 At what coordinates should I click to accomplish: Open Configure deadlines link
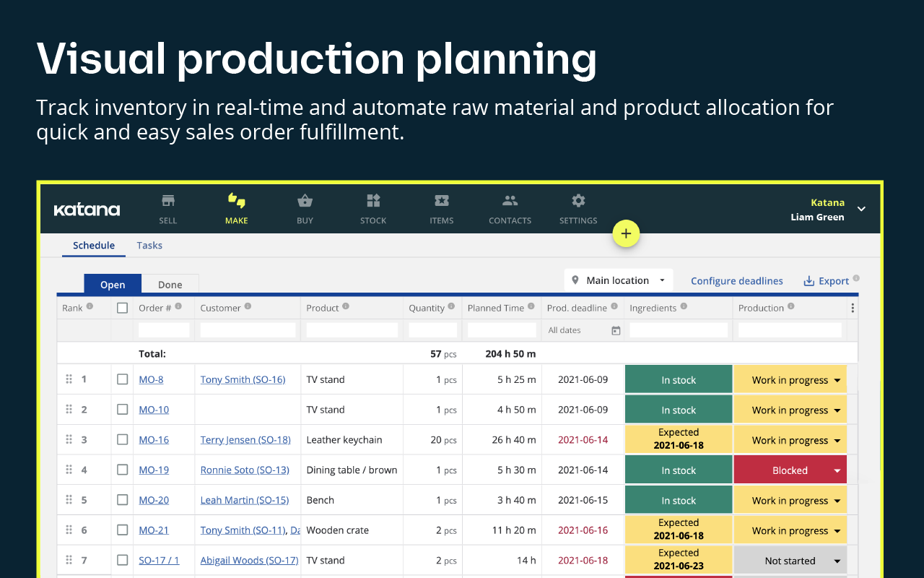tap(737, 281)
